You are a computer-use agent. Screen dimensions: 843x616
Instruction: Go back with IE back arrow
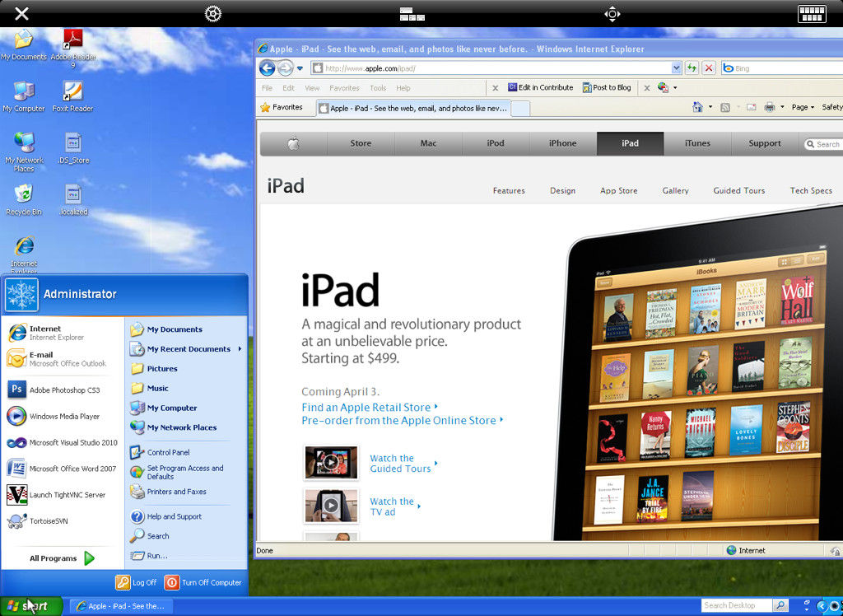[268, 68]
